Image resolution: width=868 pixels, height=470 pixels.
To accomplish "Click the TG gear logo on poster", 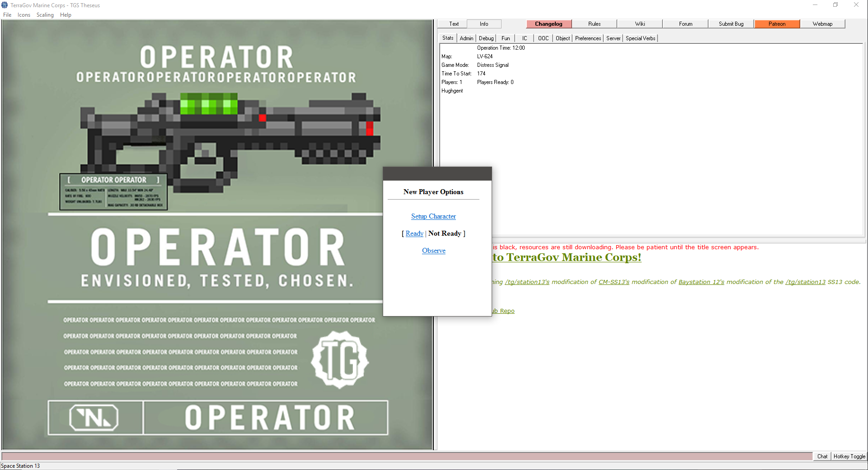I will coord(340,360).
